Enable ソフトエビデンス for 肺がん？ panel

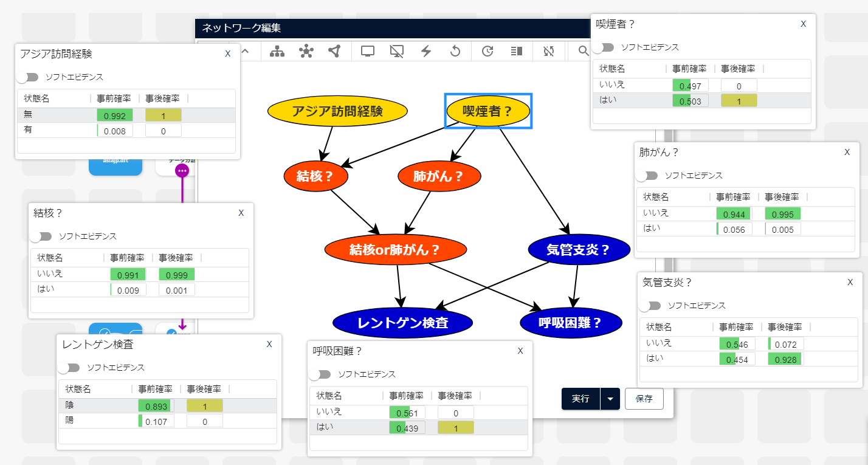pyautogui.click(x=647, y=176)
